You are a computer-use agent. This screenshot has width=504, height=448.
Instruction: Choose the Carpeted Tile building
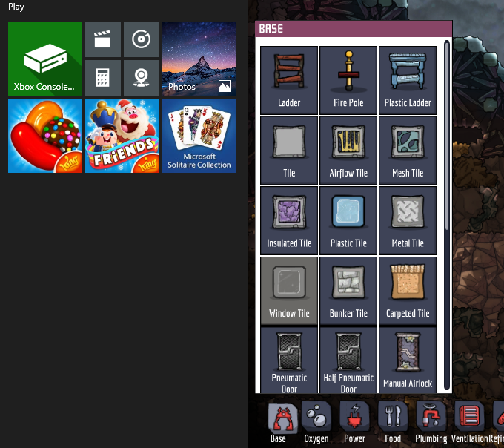tap(408, 291)
